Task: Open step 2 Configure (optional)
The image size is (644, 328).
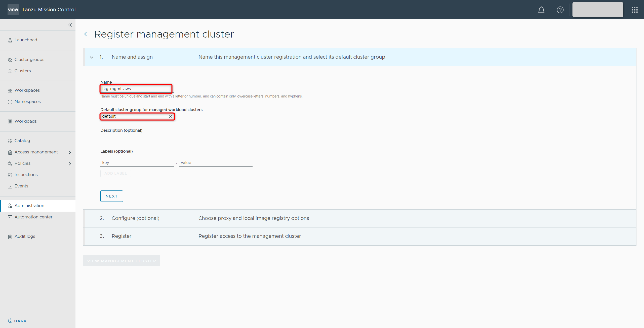Action: (x=135, y=218)
